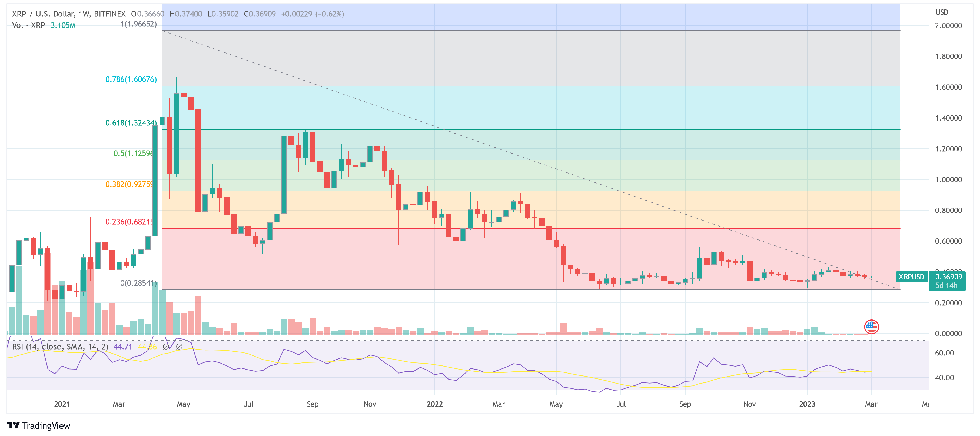Viewport: 980px width, 436px height.
Task: Click the 2.00000 price axis label
Action: [x=948, y=25]
